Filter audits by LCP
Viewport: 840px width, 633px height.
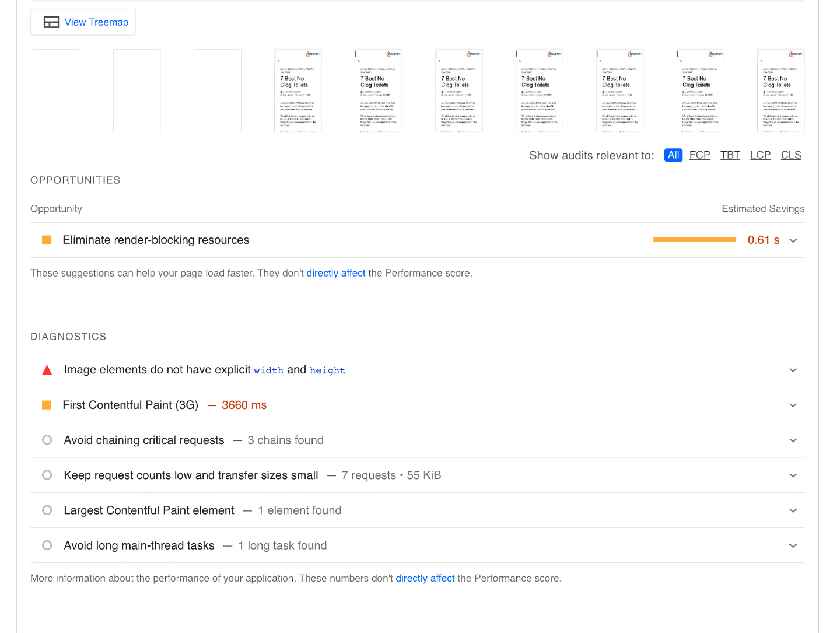(761, 155)
